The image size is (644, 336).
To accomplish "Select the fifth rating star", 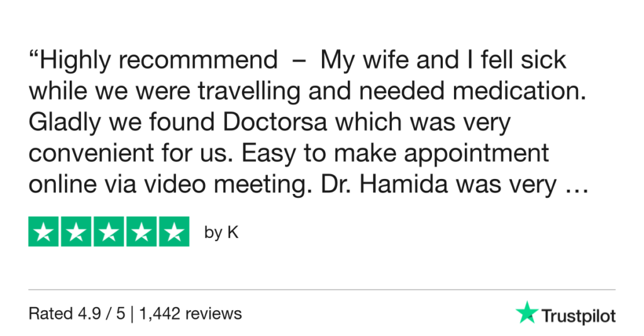I will [x=173, y=232].
